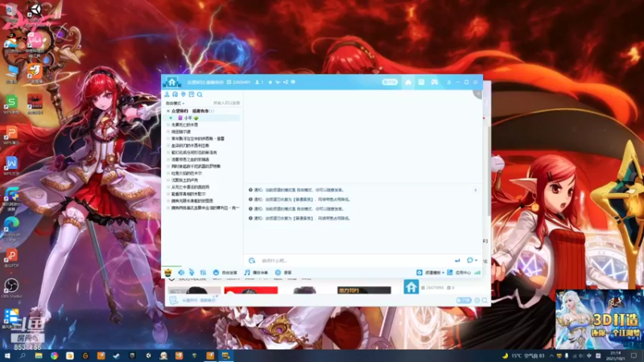Click the headset icon in the sidebar toolbar

click(175, 94)
